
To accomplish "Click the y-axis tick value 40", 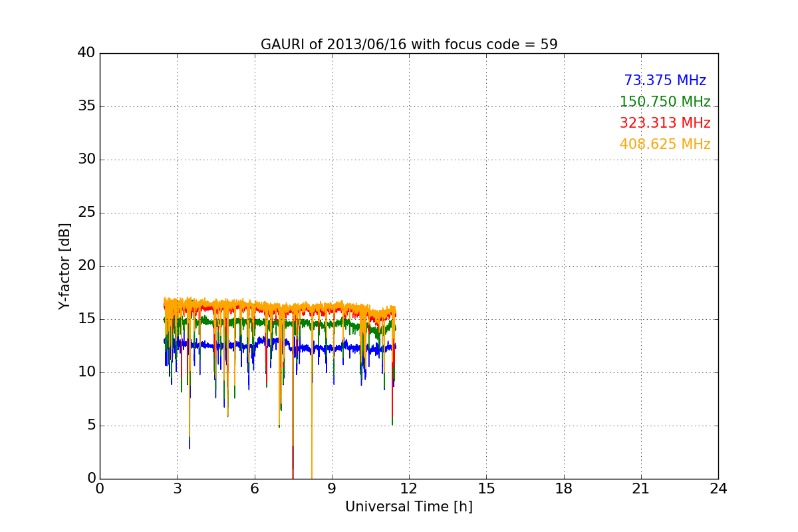I will coord(86,53).
